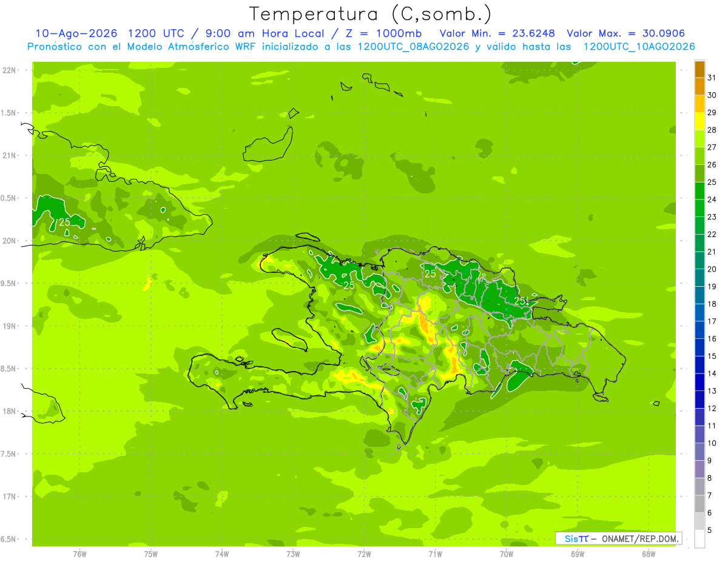The height and width of the screenshot is (562, 728).
Task: Click the "70W" longitude axis label
Action: [x=507, y=554]
